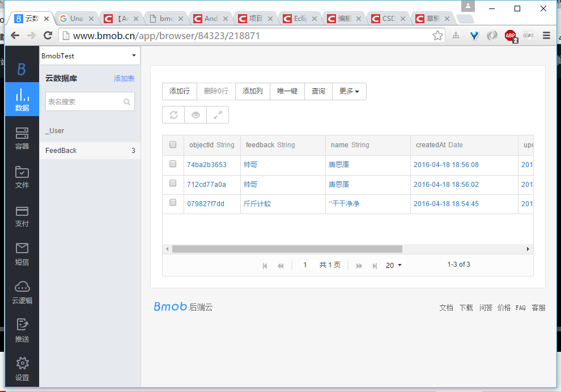Click the search magnifier in table search
561x392 pixels.
pyautogui.click(x=127, y=102)
